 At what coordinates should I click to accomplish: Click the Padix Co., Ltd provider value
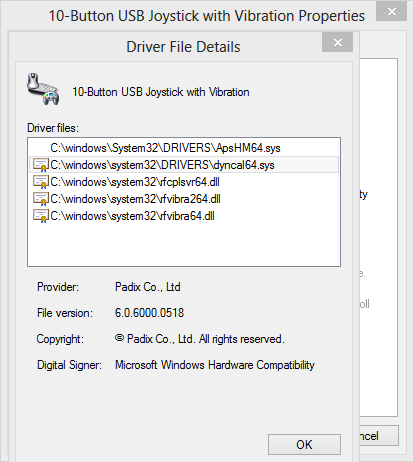[148, 287]
